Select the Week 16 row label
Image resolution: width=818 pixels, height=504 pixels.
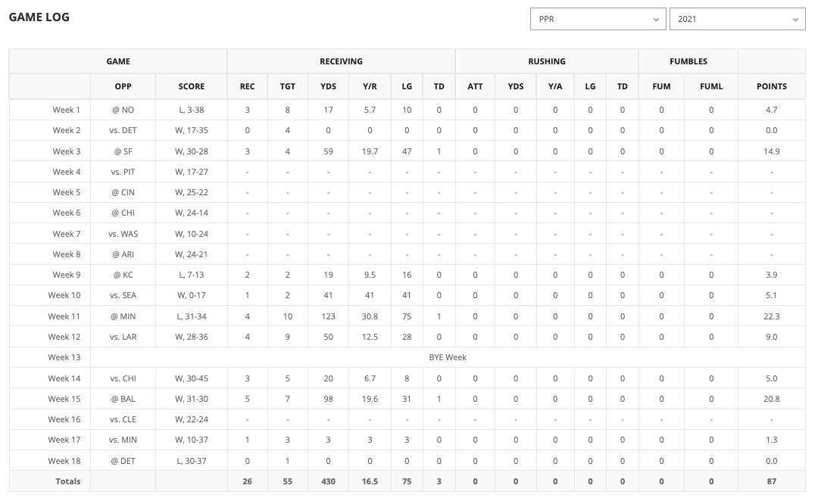[x=64, y=419]
